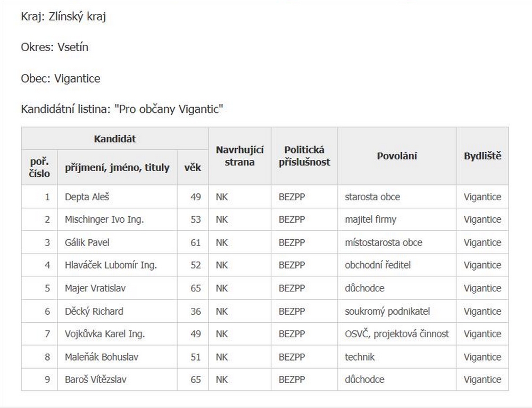This screenshot has width=532, height=408.
Task: Click the věk column header
Action: [193, 167]
